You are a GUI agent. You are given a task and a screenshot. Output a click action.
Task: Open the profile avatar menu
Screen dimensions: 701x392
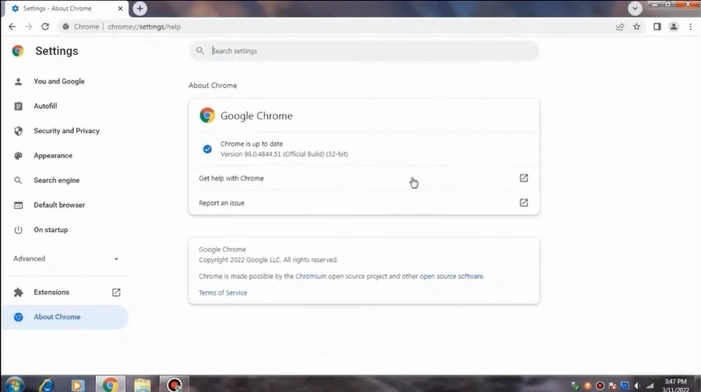tap(673, 27)
